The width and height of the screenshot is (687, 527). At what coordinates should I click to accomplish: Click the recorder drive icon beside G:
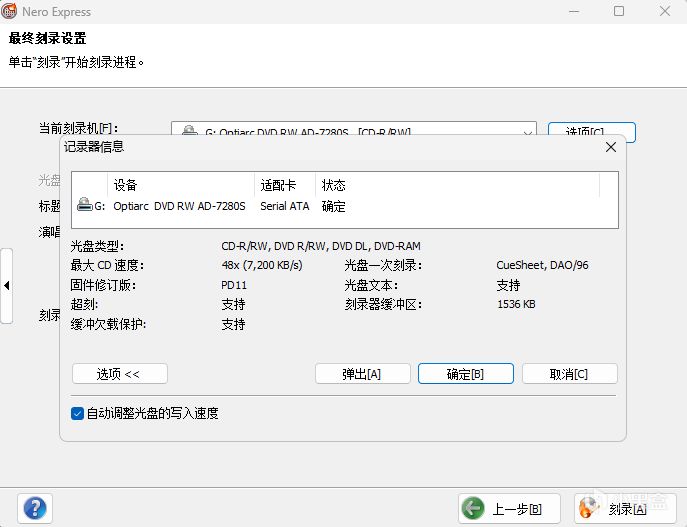pos(85,205)
